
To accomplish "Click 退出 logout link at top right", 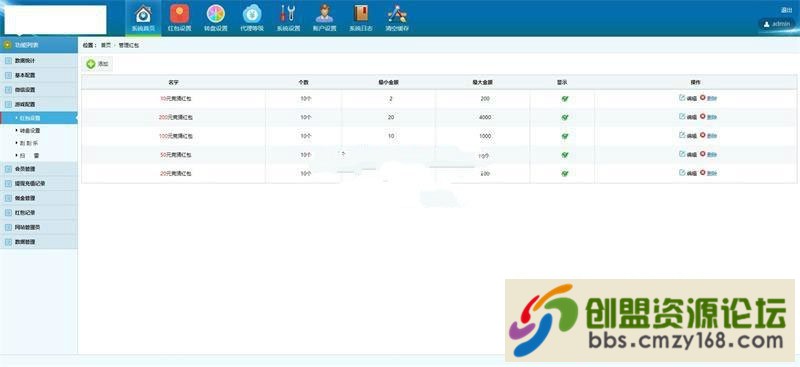I will click(786, 10).
